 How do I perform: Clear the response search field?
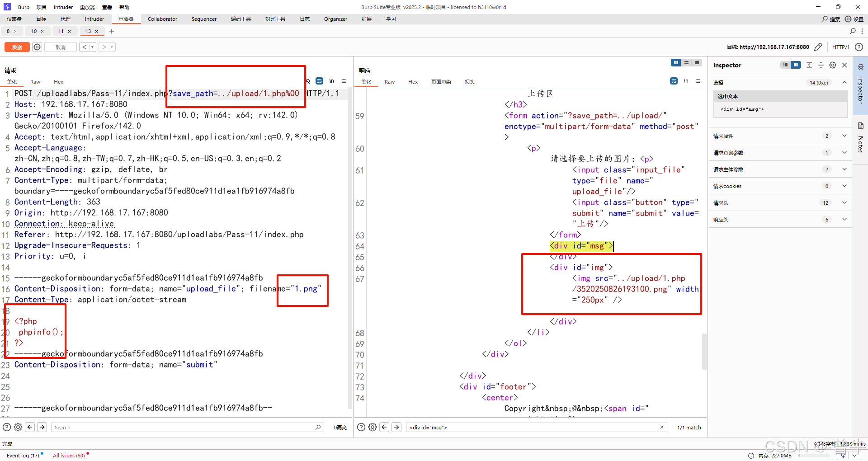(x=662, y=427)
